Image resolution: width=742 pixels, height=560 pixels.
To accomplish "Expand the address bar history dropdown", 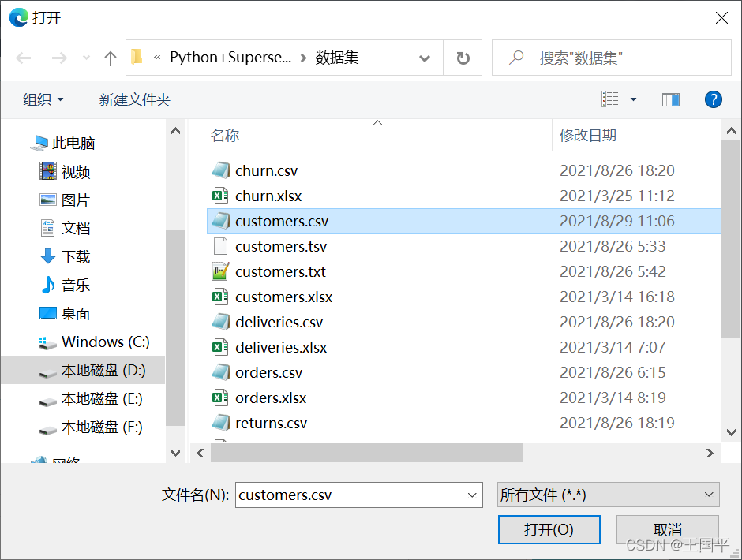I will (x=425, y=58).
